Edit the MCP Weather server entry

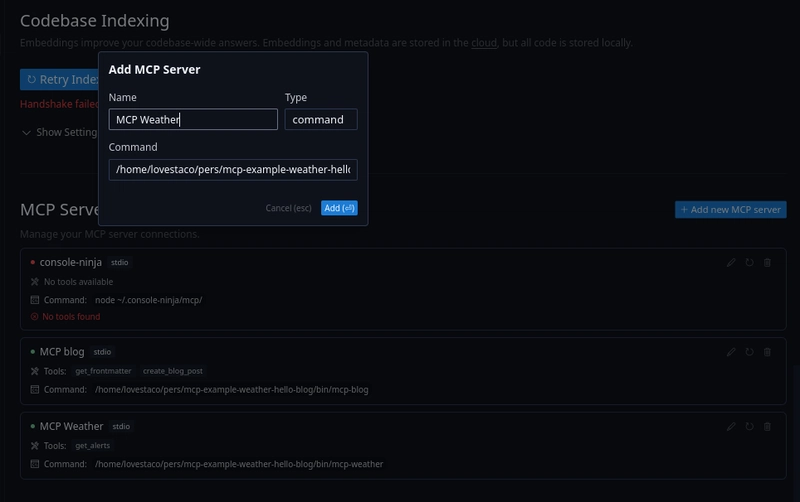tap(731, 426)
